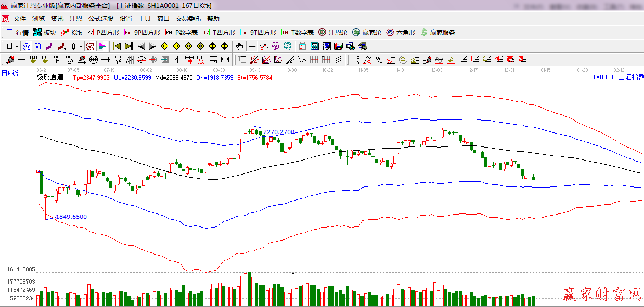Click the 2270.2700 high price label
The image size is (644, 307).
[279, 132]
